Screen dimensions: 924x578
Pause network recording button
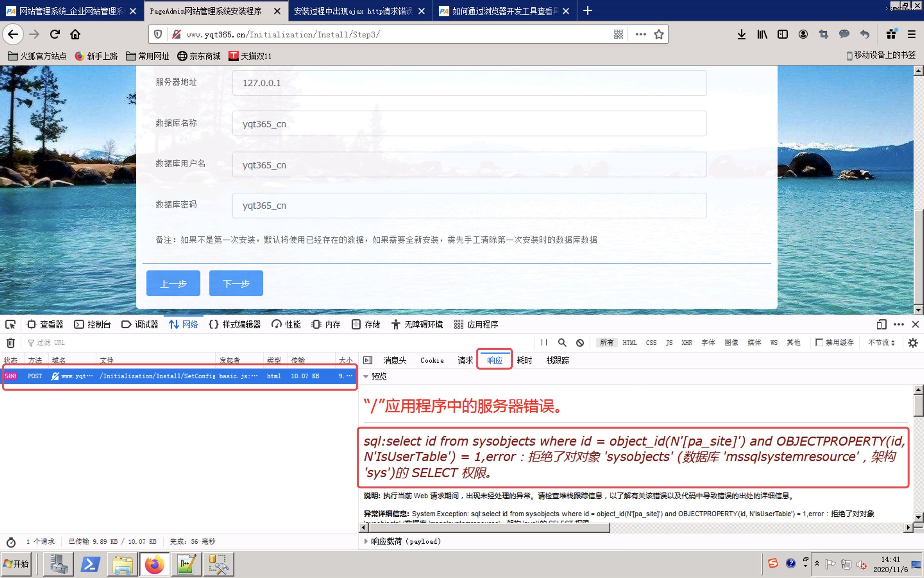[x=544, y=343]
